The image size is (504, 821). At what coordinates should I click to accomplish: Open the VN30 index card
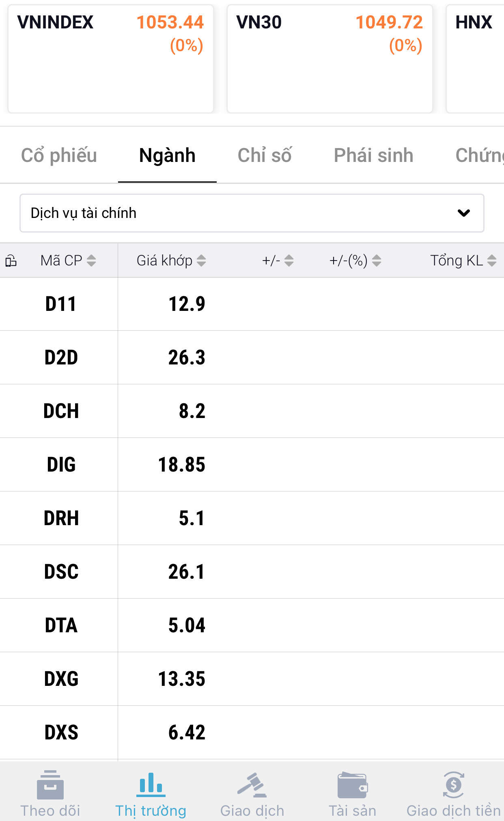[330, 58]
